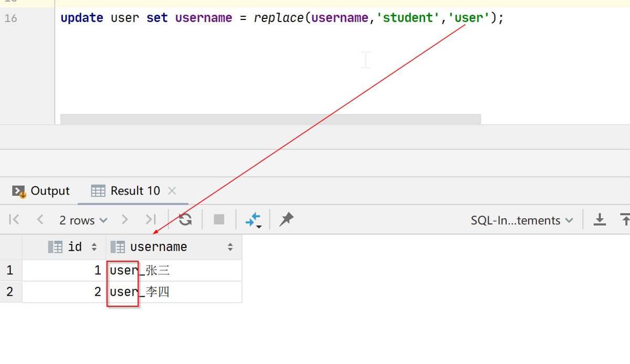Sort by the username column arrows
Viewport: 630px width, 364px height.
tap(230, 247)
